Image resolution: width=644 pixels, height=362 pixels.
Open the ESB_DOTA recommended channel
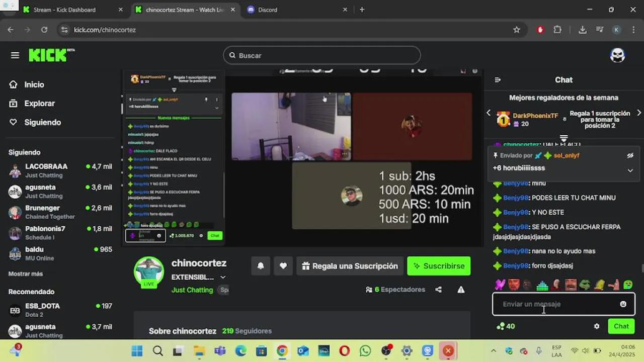(60, 310)
